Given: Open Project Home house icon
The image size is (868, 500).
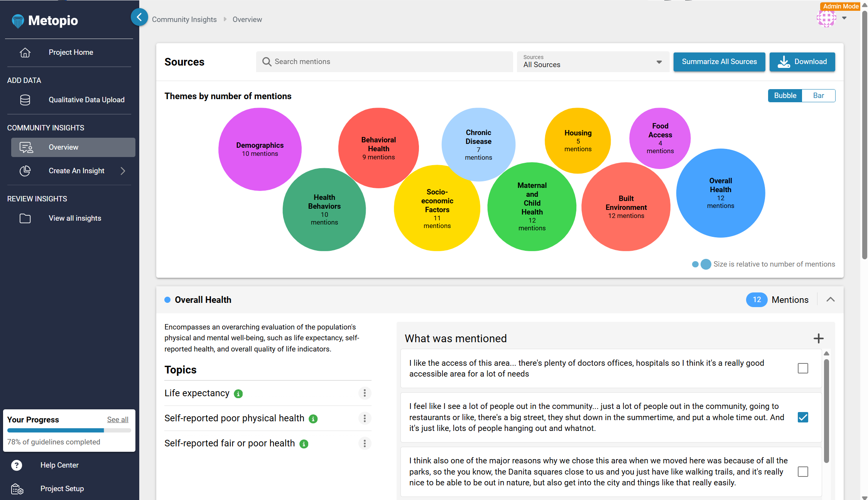Looking at the screenshot, I should pos(25,52).
